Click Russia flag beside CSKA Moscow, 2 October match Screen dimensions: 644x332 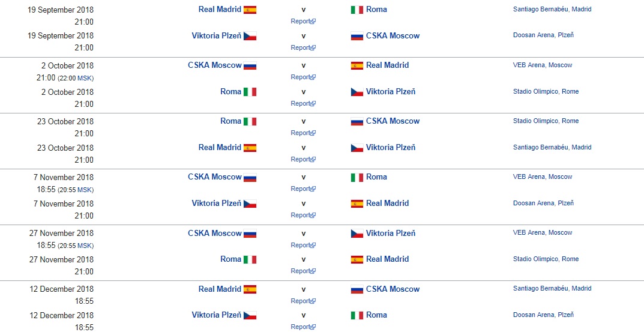(x=250, y=65)
